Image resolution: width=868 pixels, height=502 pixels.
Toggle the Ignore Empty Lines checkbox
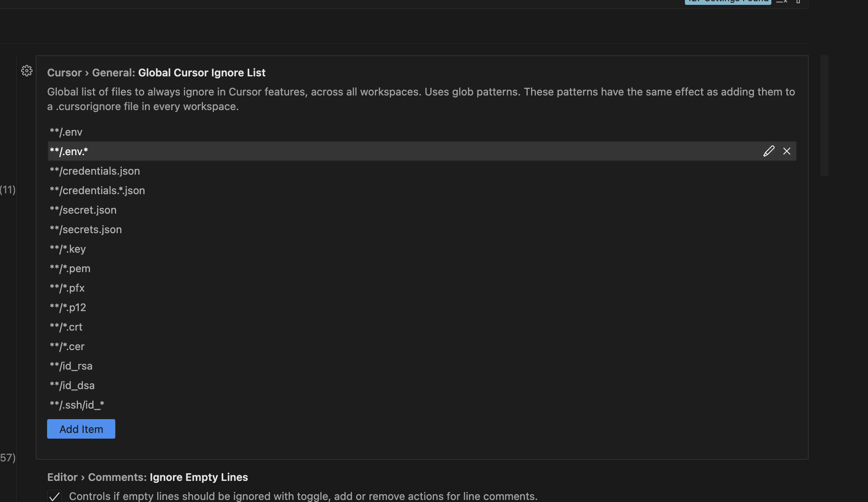point(54,496)
